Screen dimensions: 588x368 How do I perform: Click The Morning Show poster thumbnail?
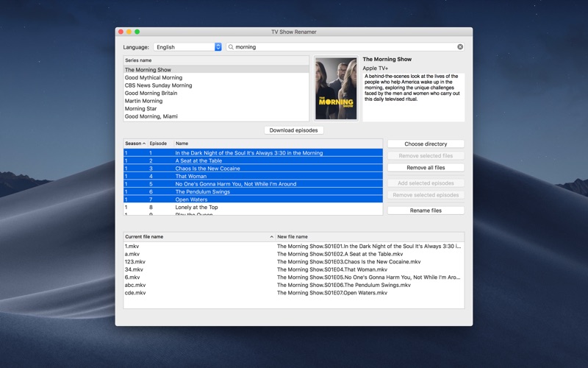coord(336,88)
